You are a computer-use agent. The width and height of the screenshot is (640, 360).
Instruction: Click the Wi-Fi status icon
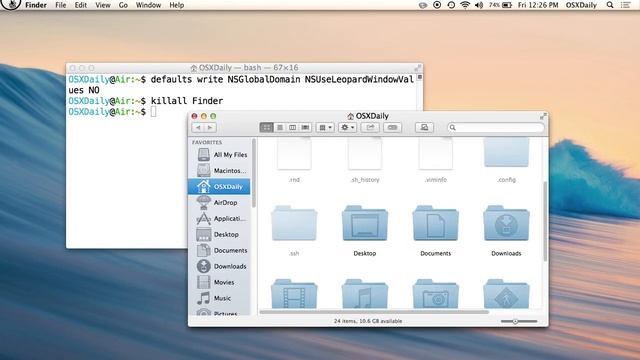coord(465,5)
